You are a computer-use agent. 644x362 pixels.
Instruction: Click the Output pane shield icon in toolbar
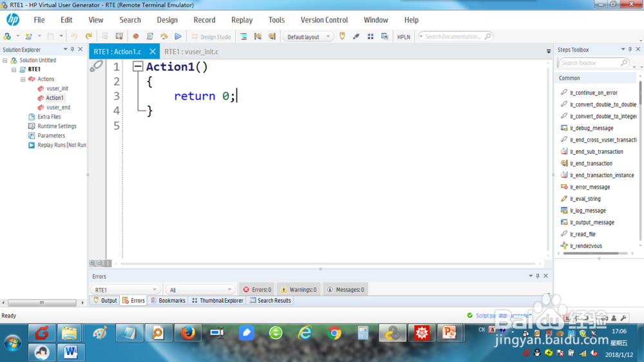tap(342, 36)
